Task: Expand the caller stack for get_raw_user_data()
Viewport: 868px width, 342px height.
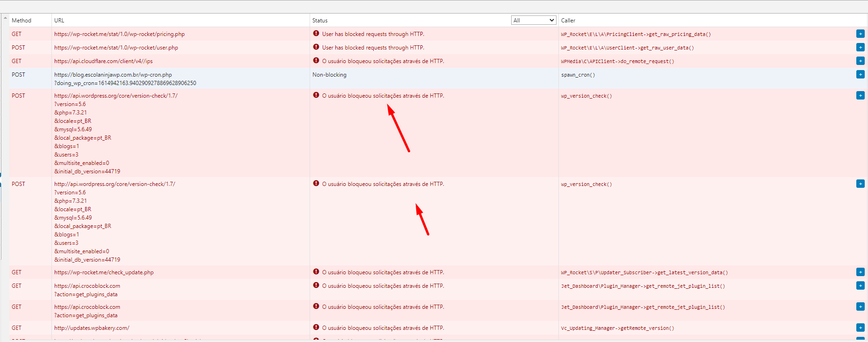Action: [860, 47]
